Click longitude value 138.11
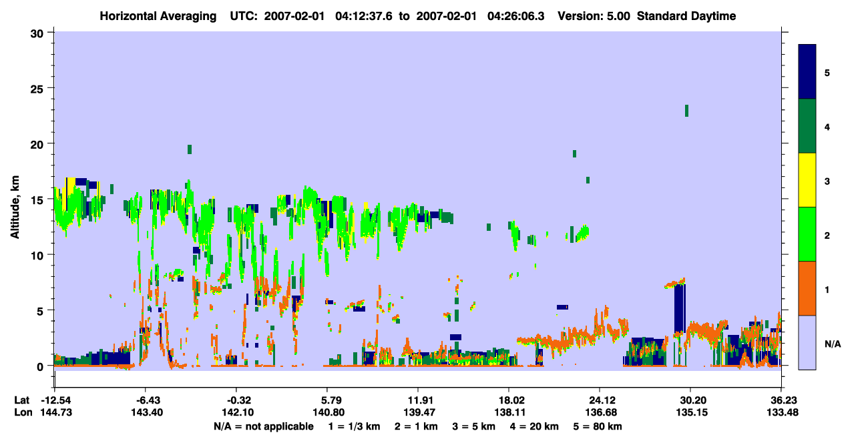The height and width of the screenshot is (445, 868). pyautogui.click(x=509, y=412)
